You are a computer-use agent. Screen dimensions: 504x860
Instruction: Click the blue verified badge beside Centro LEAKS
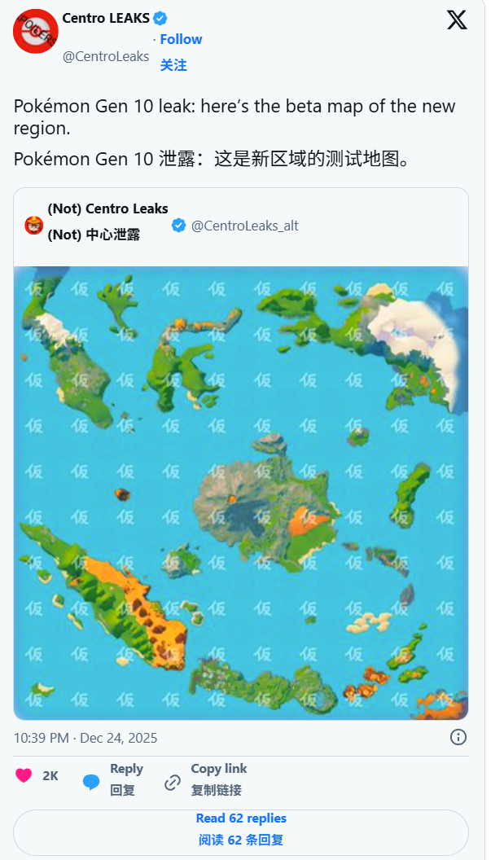click(160, 18)
